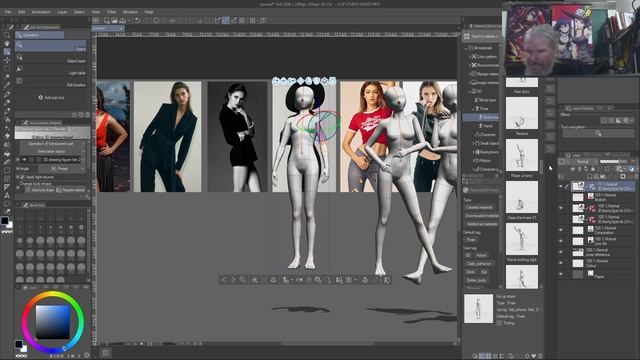Open the layer blending mode Normal dropdown
The height and width of the screenshot is (360, 640).
click(x=583, y=162)
